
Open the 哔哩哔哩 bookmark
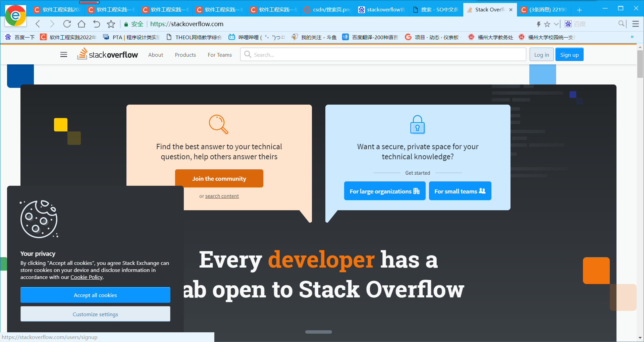pos(257,37)
